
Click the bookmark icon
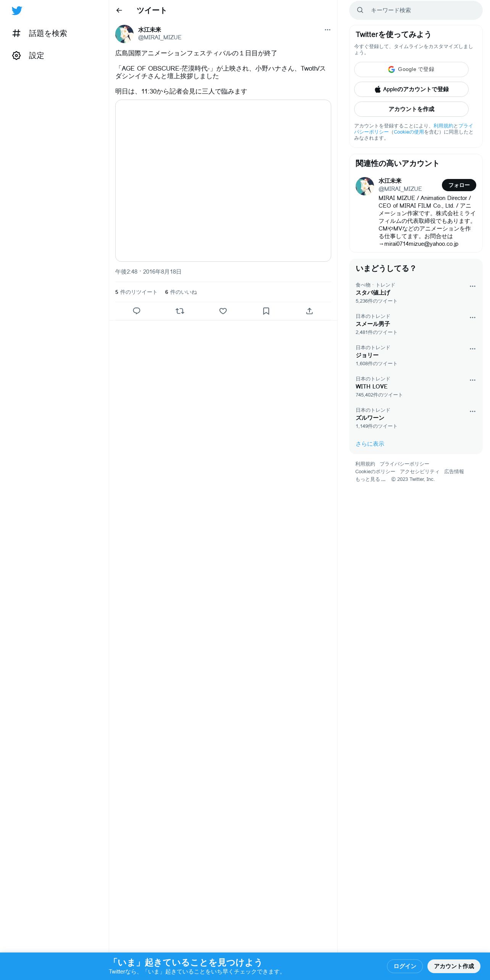(266, 311)
